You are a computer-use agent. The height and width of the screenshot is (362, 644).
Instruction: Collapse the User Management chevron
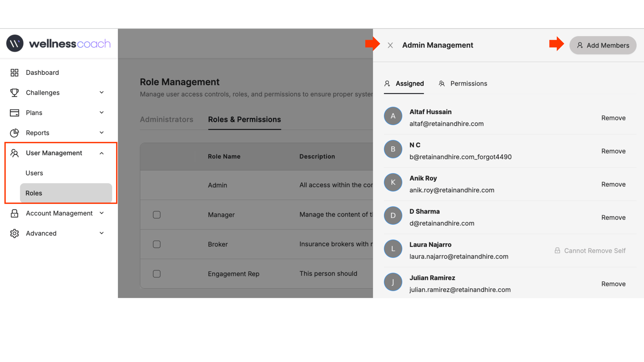(102, 153)
